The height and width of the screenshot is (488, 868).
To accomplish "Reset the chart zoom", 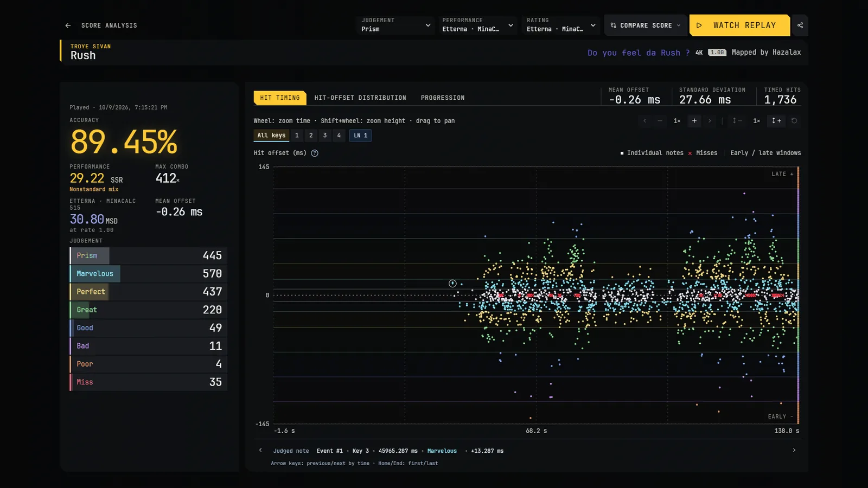I will 794,121.
